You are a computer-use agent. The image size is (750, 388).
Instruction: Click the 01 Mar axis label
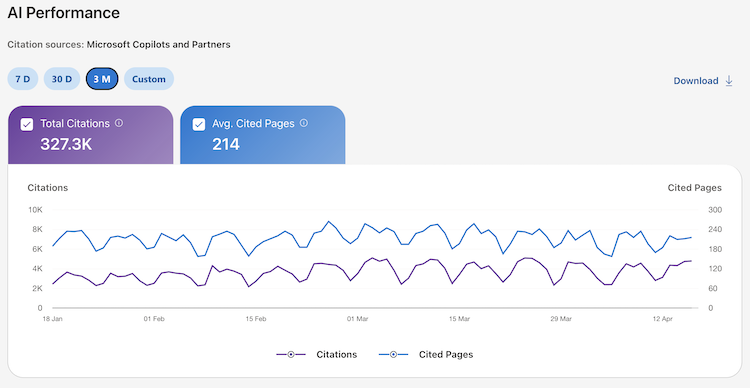(x=358, y=319)
